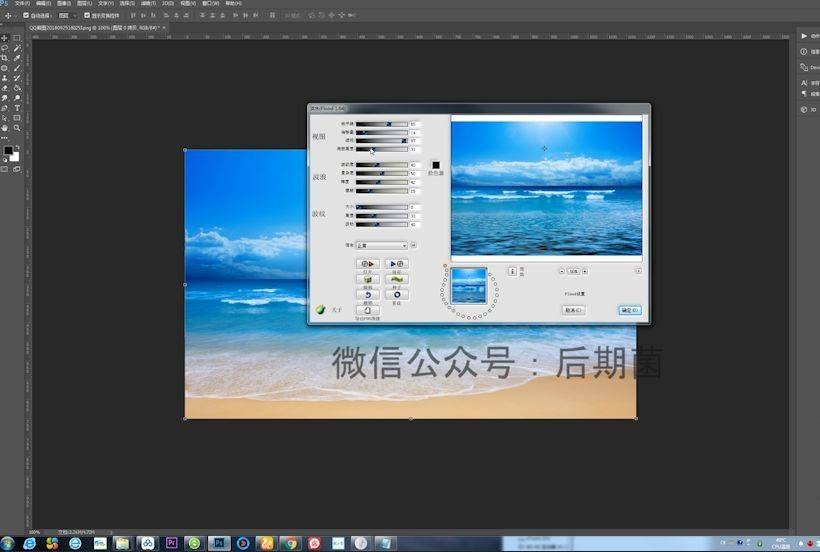Select the Paint Bucket tool

(17, 88)
